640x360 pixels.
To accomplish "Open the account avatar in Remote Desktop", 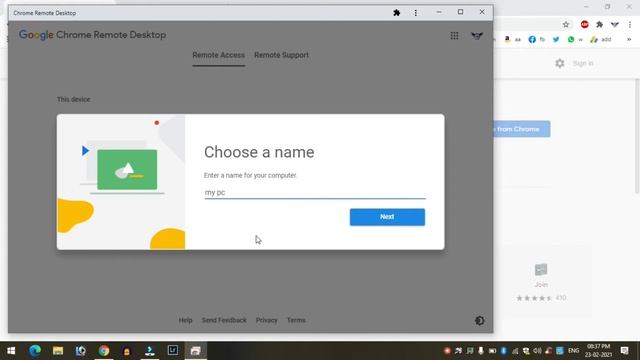I will pos(477,36).
